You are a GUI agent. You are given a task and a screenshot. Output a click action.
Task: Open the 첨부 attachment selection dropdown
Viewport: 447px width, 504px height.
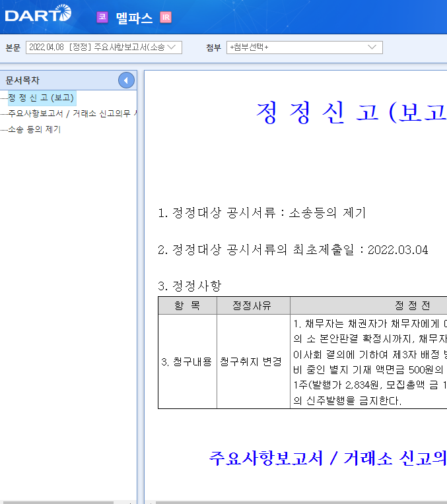[304, 47]
